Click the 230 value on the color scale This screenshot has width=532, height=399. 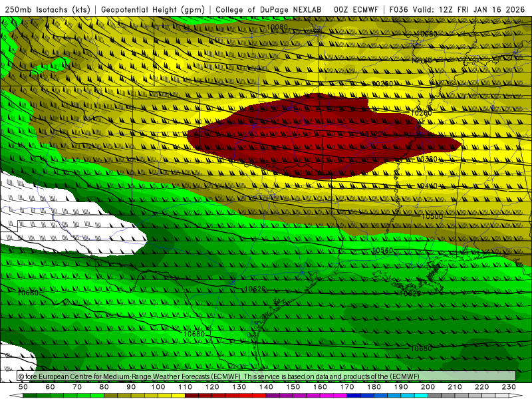coord(509,387)
